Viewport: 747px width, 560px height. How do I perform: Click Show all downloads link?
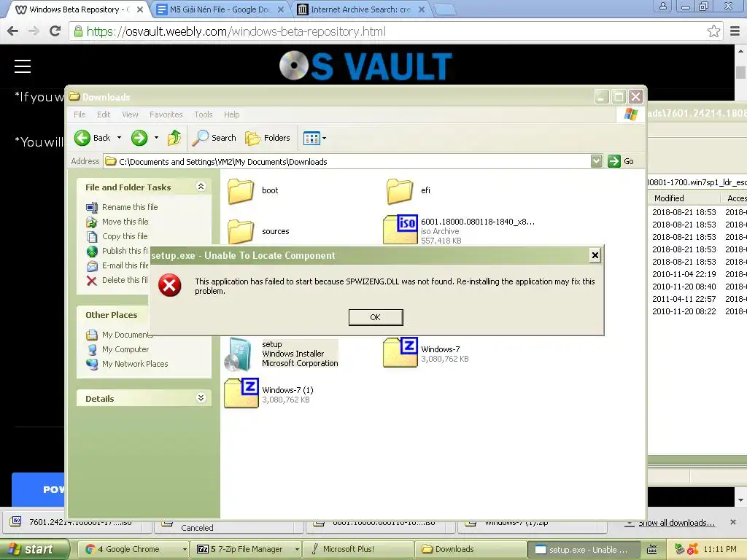coord(676,523)
